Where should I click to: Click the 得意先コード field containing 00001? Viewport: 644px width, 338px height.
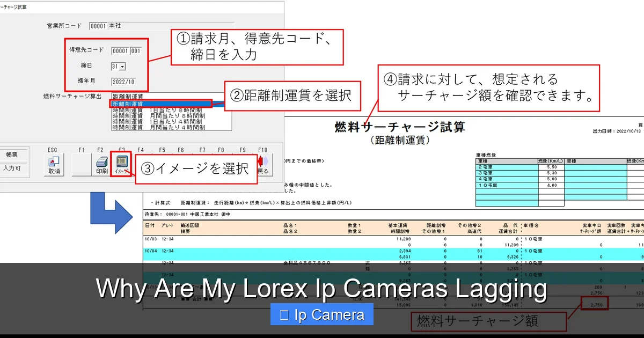(x=120, y=51)
